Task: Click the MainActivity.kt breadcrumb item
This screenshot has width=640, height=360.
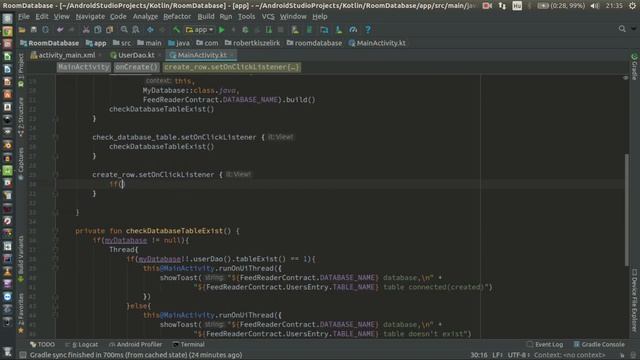Action: [x=377, y=43]
